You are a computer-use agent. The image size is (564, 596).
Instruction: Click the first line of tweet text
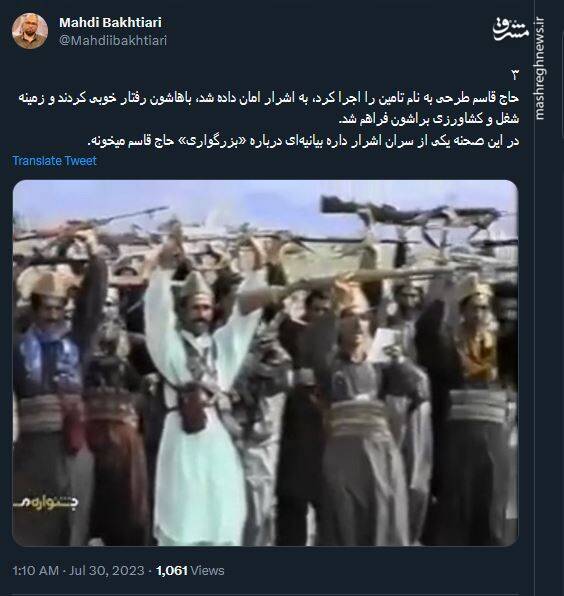click(x=269, y=98)
